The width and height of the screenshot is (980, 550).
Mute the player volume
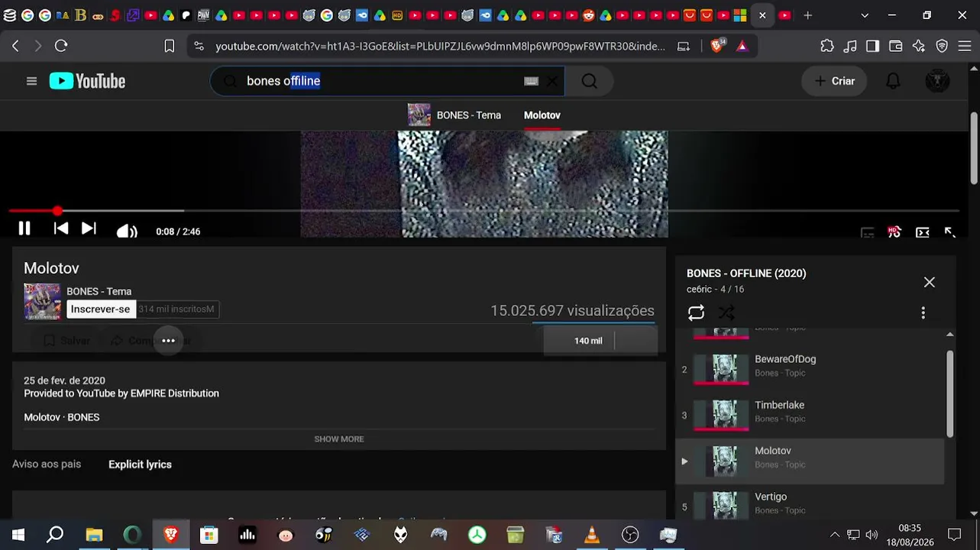click(127, 231)
